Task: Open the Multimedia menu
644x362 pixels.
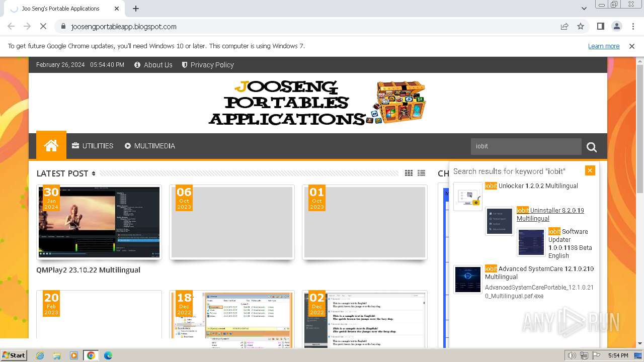Action: (x=150, y=146)
